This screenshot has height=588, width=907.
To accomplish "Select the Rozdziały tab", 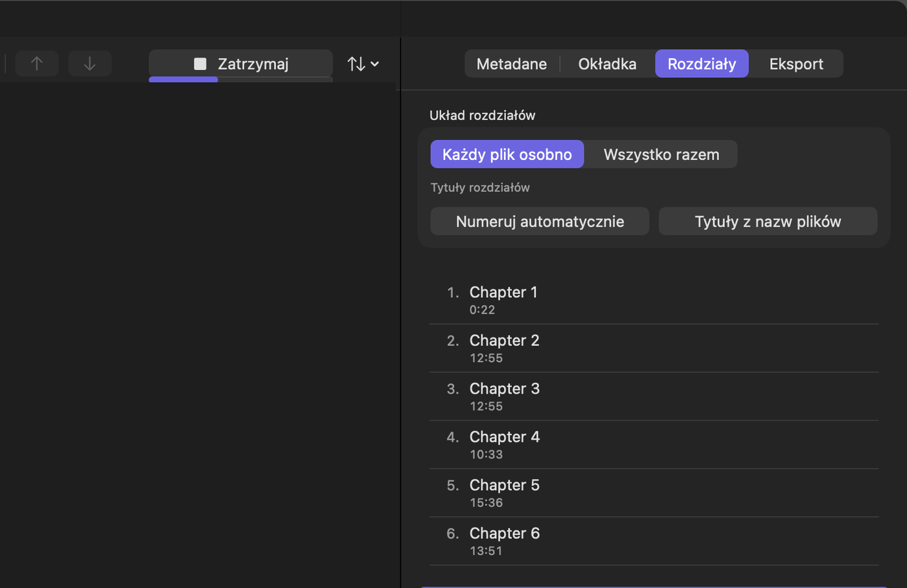I will (702, 63).
